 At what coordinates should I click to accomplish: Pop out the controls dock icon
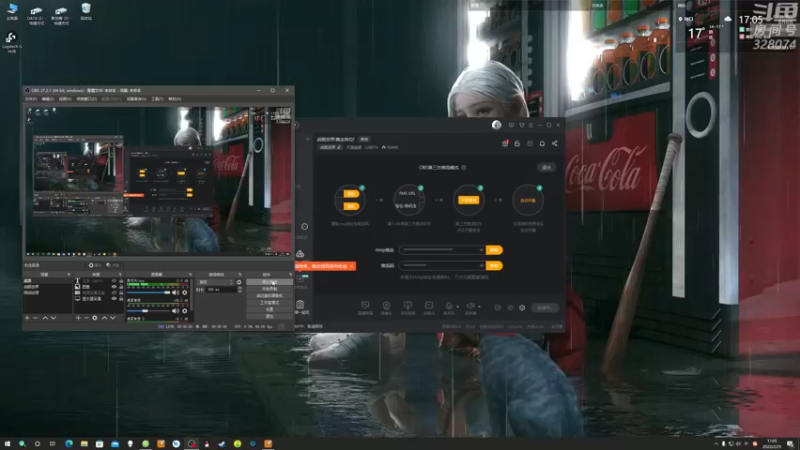tap(291, 274)
